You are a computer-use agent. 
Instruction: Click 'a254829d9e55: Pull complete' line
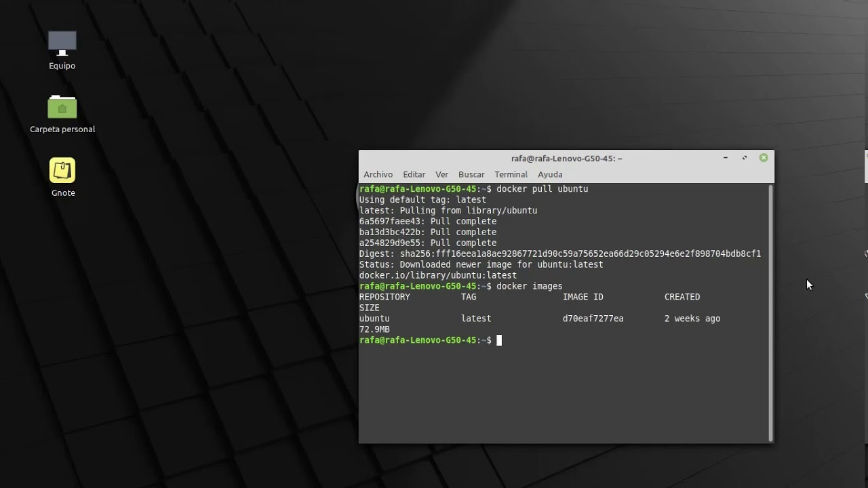tap(428, 243)
